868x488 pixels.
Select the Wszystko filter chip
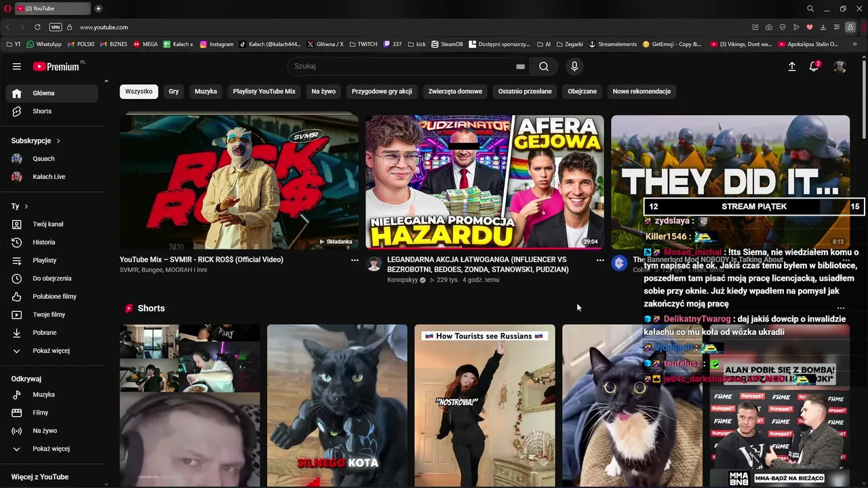tap(139, 91)
